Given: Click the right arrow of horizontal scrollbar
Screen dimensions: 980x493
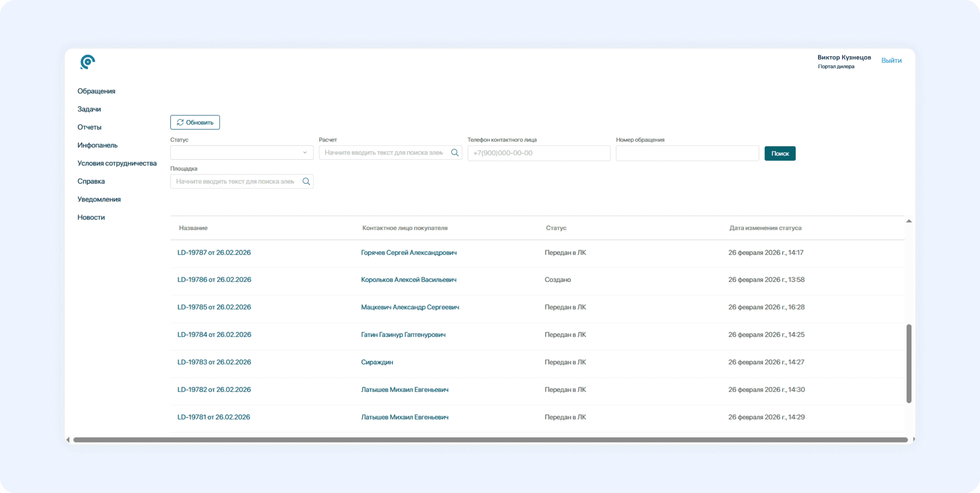Looking at the screenshot, I should tap(913, 440).
